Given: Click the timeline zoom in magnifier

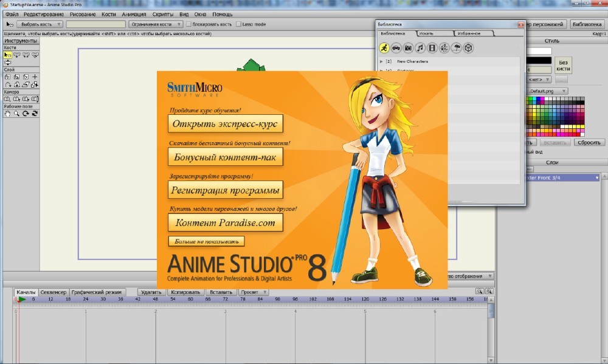Looking at the screenshot, I should point(489,291).
